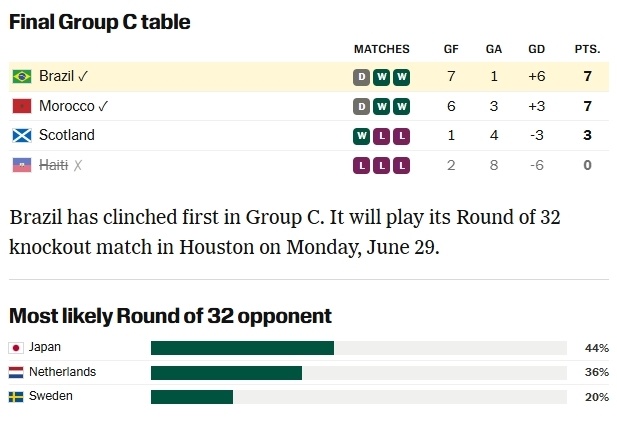Click the struck-through Haiti name
Viewport: 617px width, 426px height.
pos(54,165)
